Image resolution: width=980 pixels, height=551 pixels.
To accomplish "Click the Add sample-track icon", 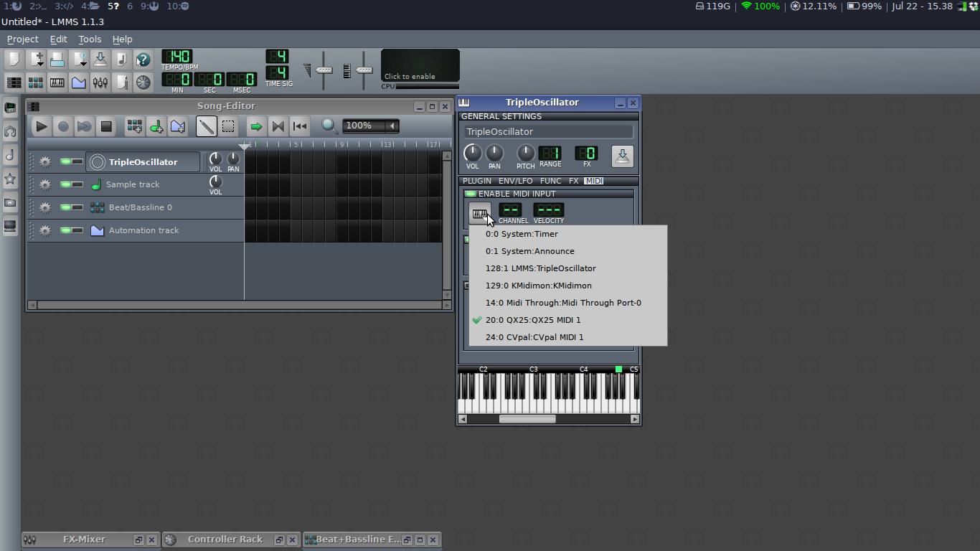I will coord(156,127).
